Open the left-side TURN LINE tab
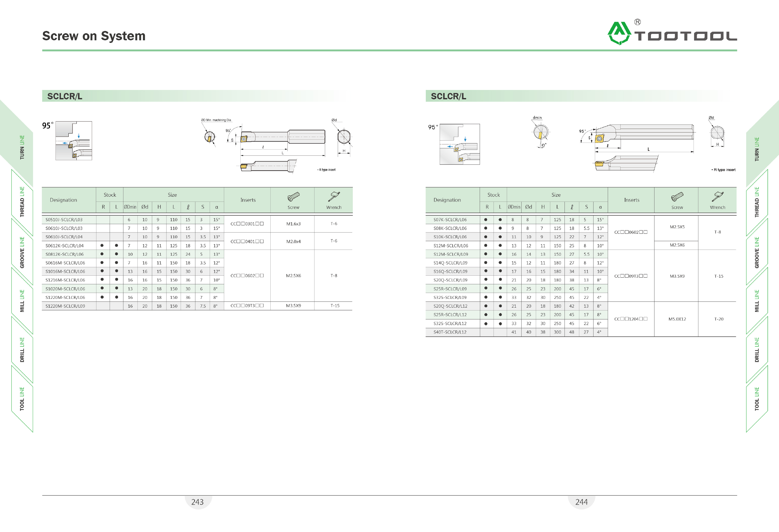Image resolution: width=779 pixels, height=532 pixels. click(22, 147)
